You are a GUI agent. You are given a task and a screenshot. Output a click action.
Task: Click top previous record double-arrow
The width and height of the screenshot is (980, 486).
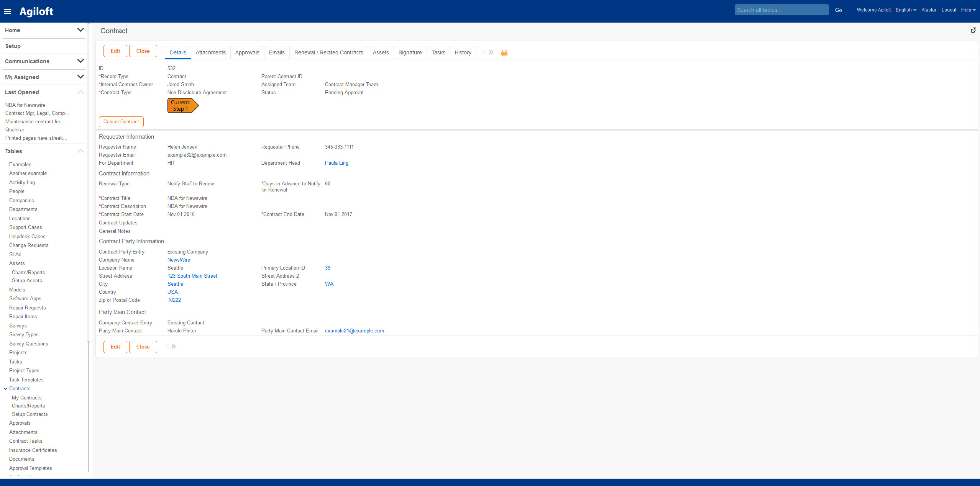pos(484,52)
